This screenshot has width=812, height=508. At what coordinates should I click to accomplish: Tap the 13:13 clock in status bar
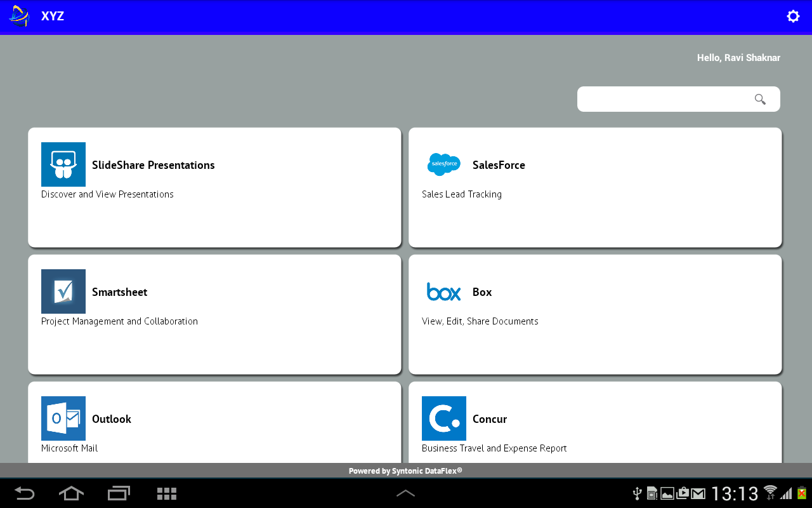pyautogui.click(x=735, y=493)
